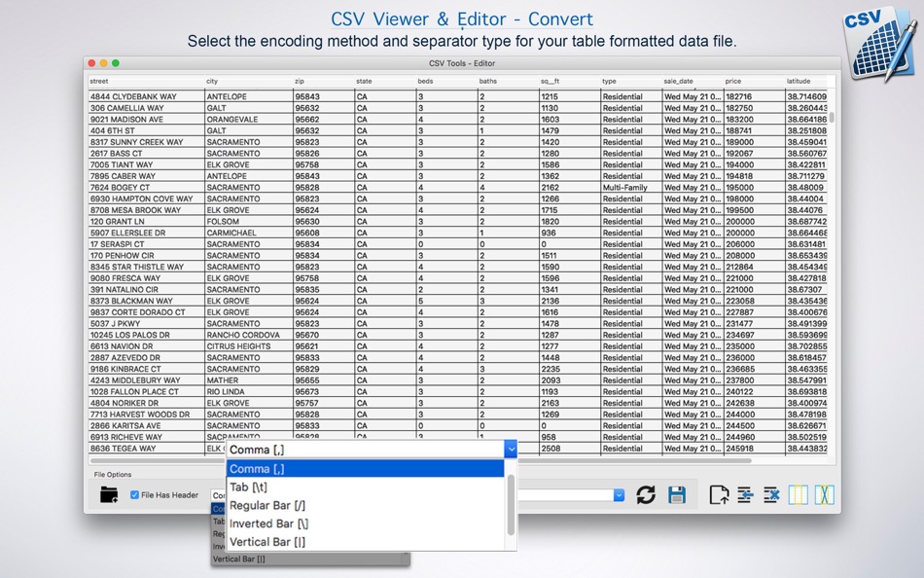924x578 pixels.
Task: Select cell 9021 MADISON AVE
Action: (x=146, y=119)
